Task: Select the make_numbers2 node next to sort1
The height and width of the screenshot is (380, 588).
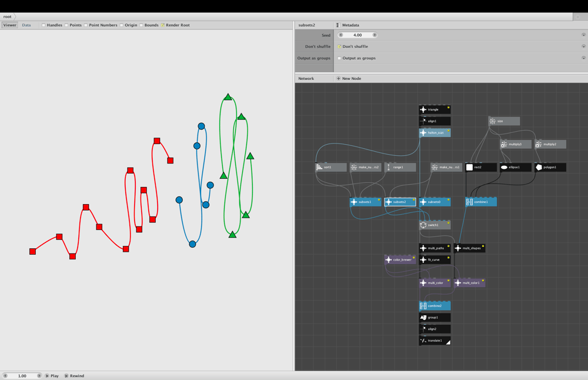Action: 366,167
